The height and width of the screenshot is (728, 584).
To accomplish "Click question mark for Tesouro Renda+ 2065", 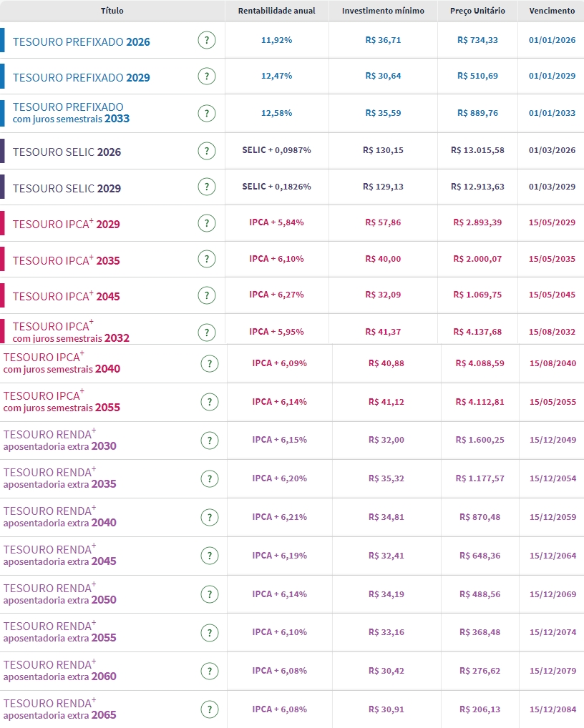I will [209, 709].
